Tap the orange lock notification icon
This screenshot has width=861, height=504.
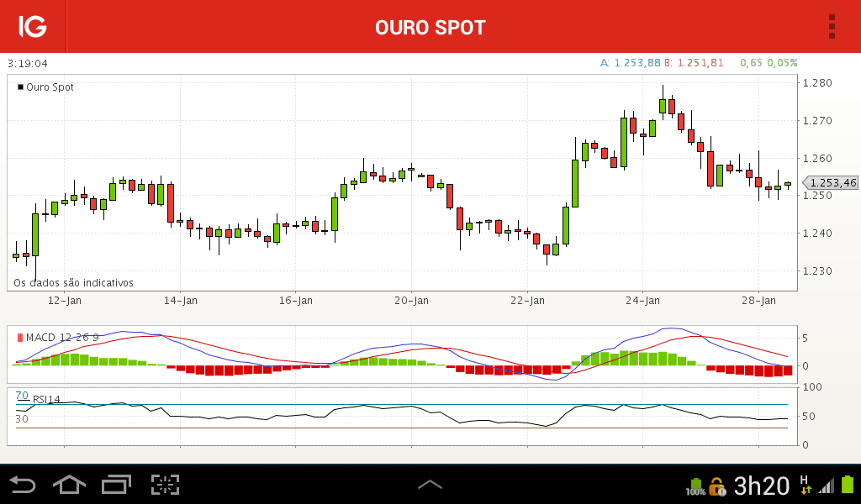[x=717, y=486]
